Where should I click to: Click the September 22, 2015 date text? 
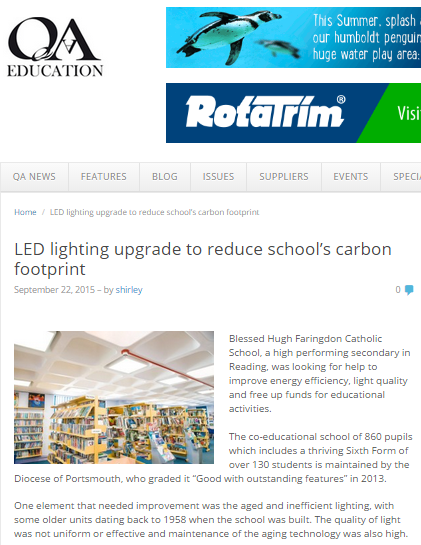click(x=54, y=290)
